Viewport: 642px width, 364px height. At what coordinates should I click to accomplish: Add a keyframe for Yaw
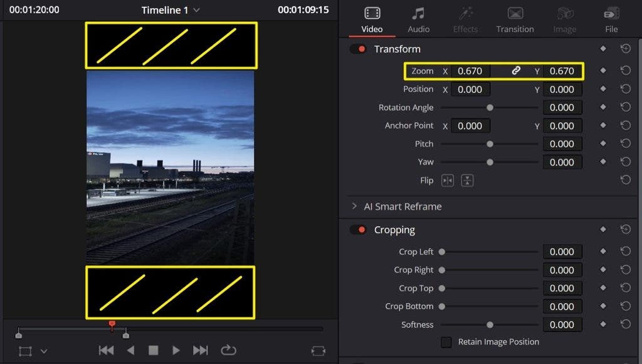pyautogui.click(x=603, y=162)
